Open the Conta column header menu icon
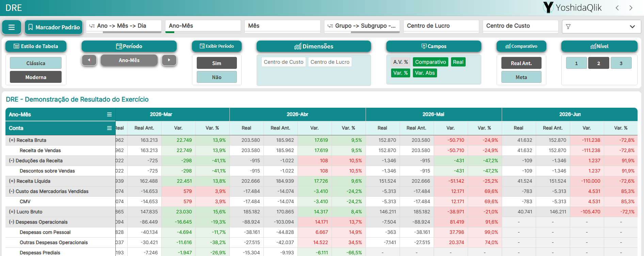This screenshot has width=644, height=256. coord(109,128)
